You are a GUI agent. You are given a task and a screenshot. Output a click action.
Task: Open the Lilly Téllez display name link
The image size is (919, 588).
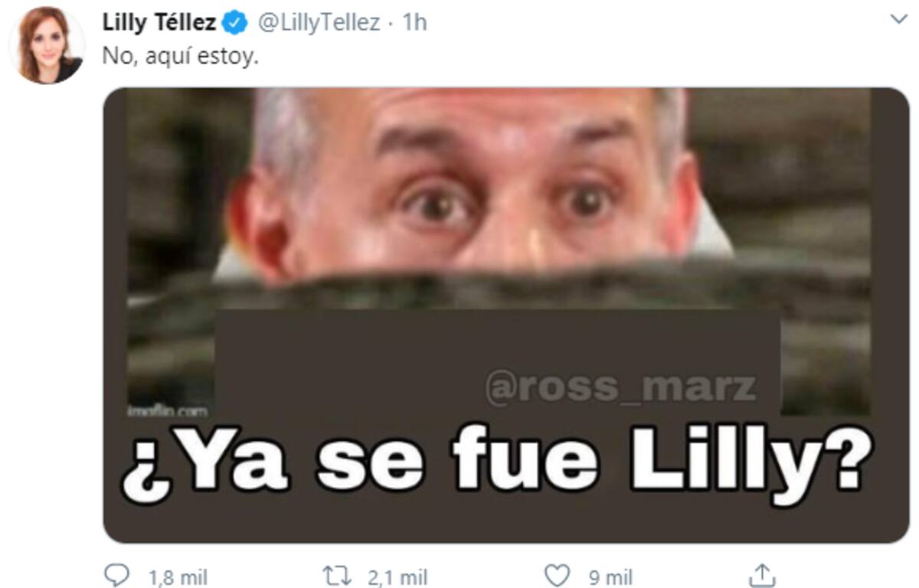tap(159, 24)
